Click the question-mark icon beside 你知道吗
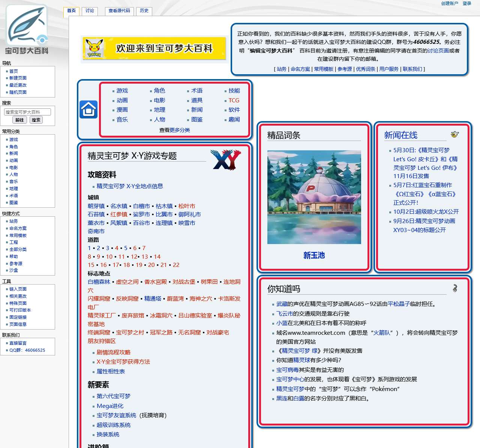This screenshot has height=448, width=480. [455, 288]
